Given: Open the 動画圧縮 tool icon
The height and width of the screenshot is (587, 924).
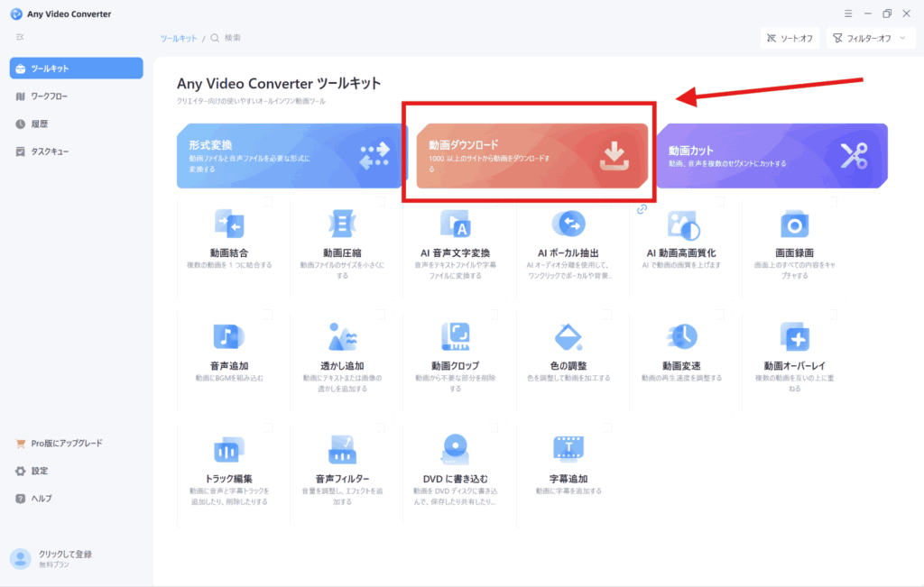Looking at the screenshot, I should (x=342, y=224).
